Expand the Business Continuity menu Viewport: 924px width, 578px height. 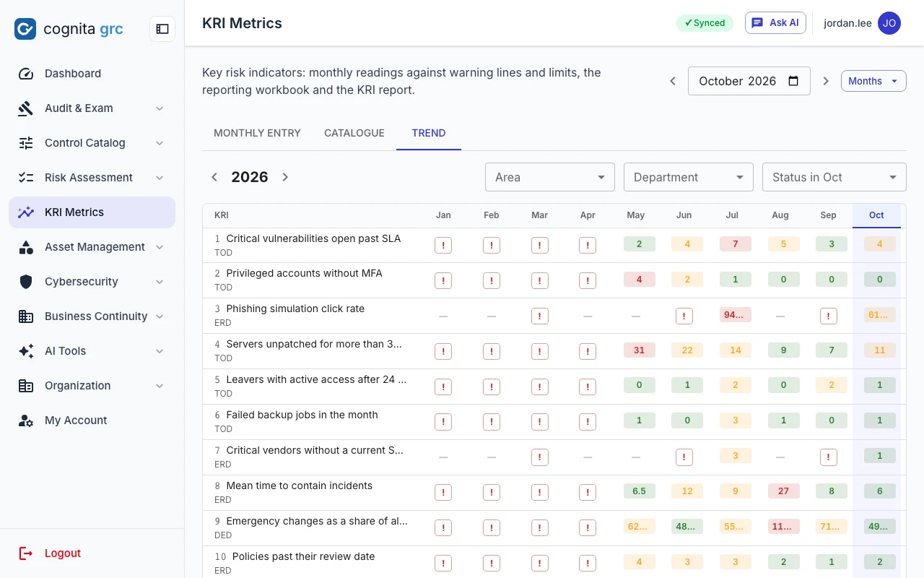pyautogui.click(x=160, y=316)
